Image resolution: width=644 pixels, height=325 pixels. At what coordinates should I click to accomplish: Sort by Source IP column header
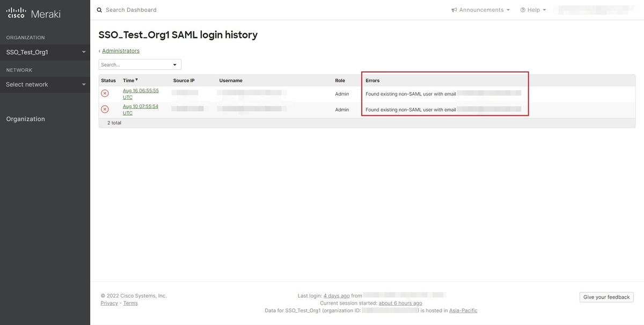pos(184,80)
